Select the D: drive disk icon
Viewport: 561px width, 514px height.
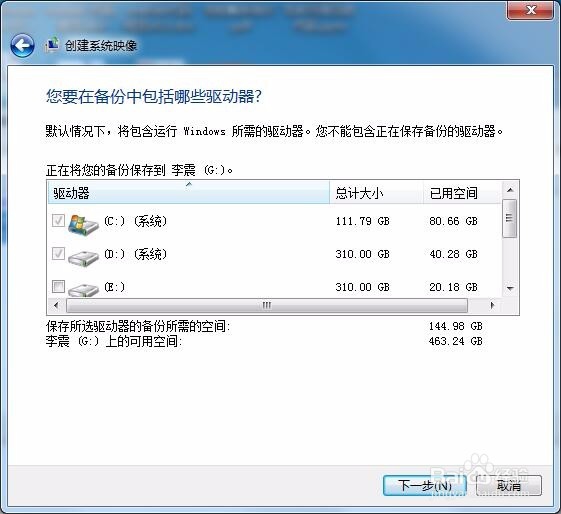83,258
